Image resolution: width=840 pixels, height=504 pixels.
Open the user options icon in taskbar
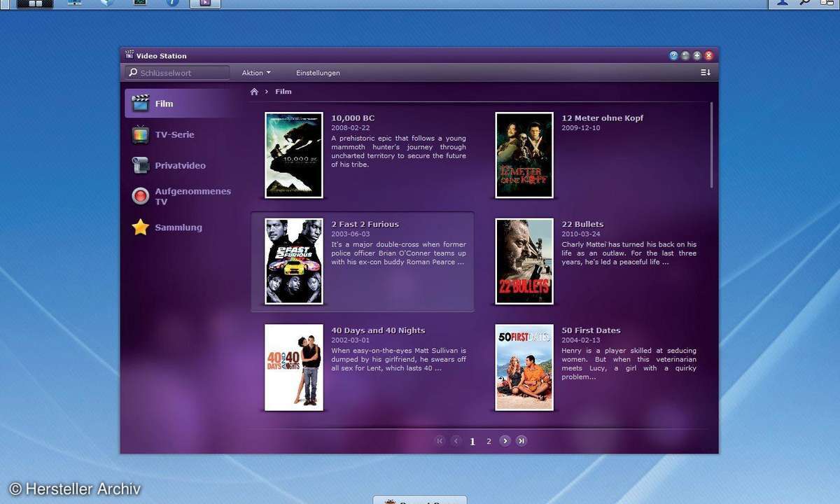click(x=783, y=3)
